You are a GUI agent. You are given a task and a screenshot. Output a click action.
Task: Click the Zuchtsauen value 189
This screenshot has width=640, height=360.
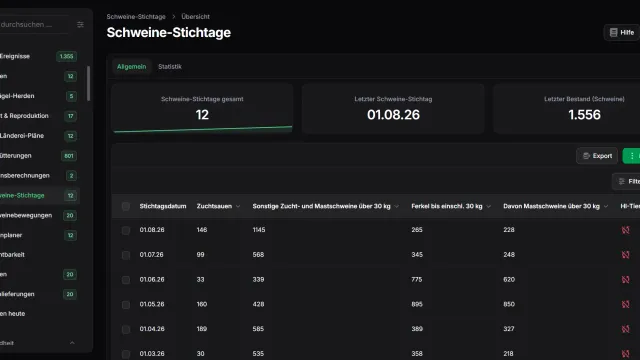tap(202, 329)
